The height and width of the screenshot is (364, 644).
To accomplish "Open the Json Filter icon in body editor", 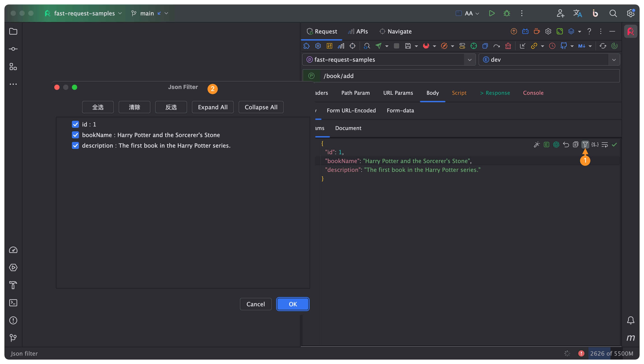I will point(586,145).
